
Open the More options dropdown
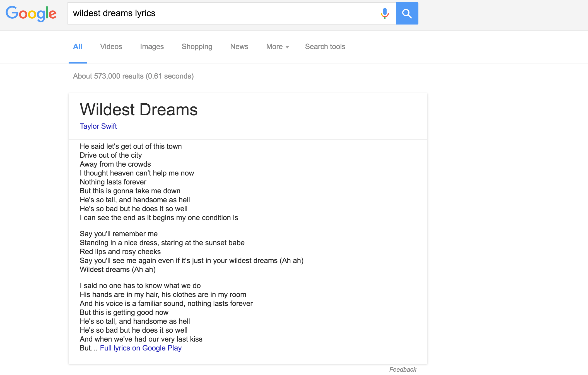point(274,47)
